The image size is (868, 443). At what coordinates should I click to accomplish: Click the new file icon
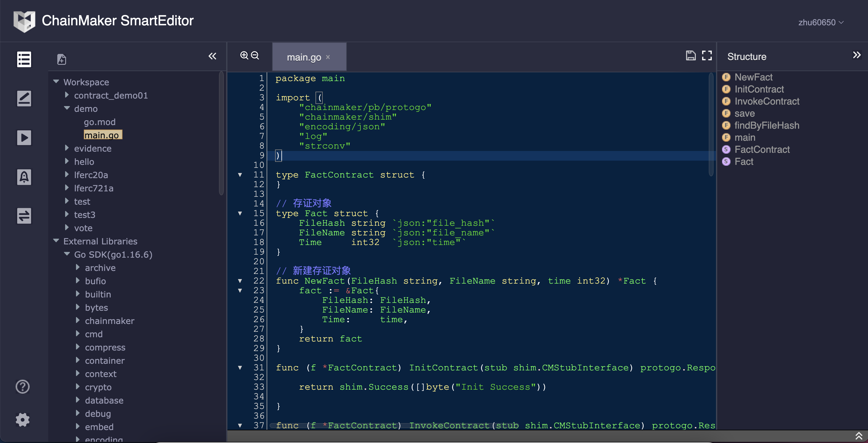(x=61, y=59)
